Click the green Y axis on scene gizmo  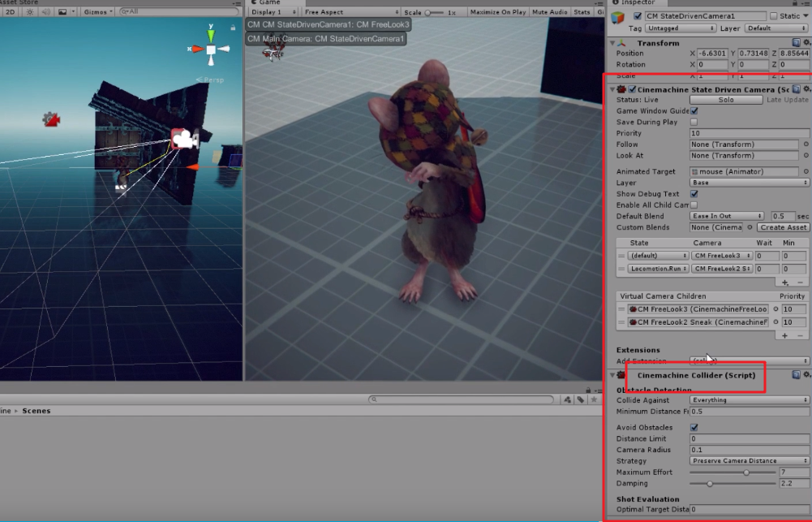pos(211,34)
